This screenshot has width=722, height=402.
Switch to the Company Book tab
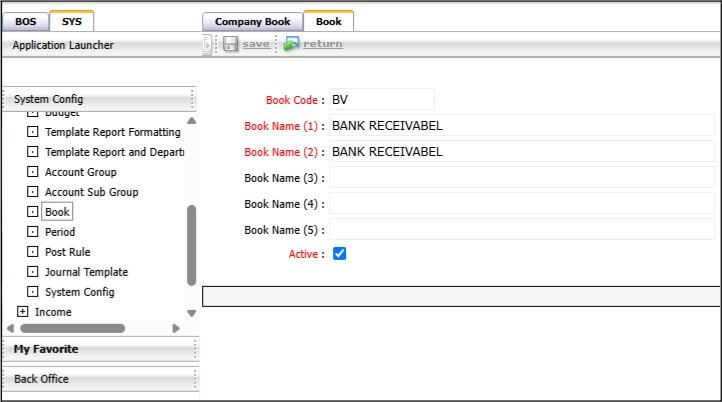point(252,21)
